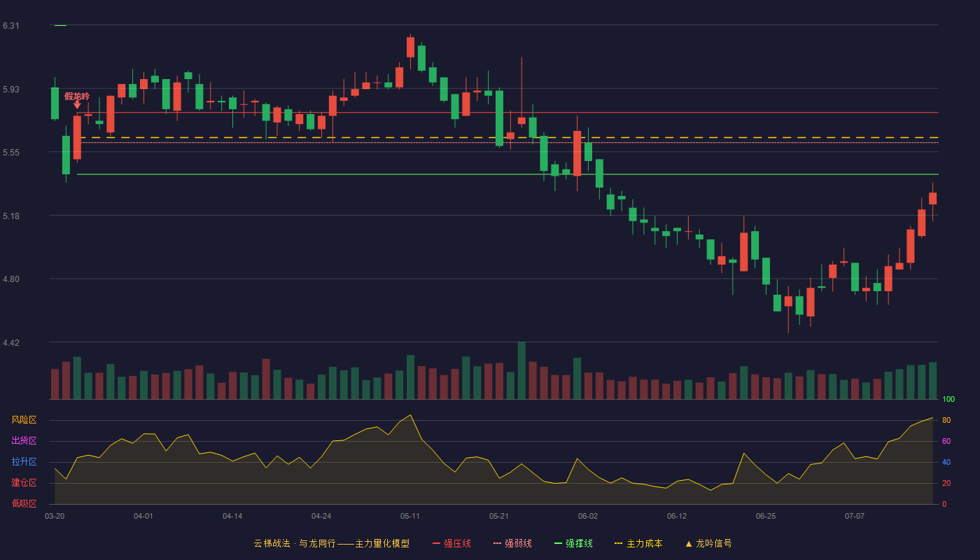Click the tallest volume bar near 05-21
980x560 pixels.
pos(521,370)
